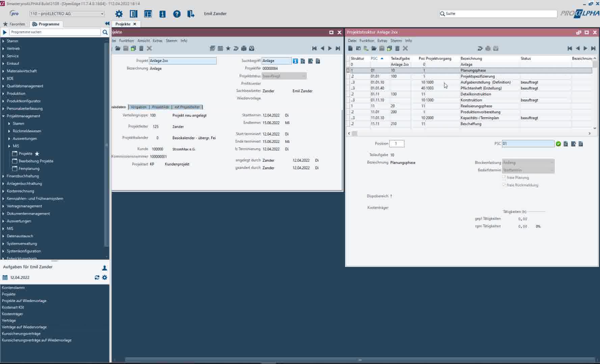Screen dimensions: 600x364
Task: Open Kostenträger task link
Action: pyautogui.click(x=12, y=314)
